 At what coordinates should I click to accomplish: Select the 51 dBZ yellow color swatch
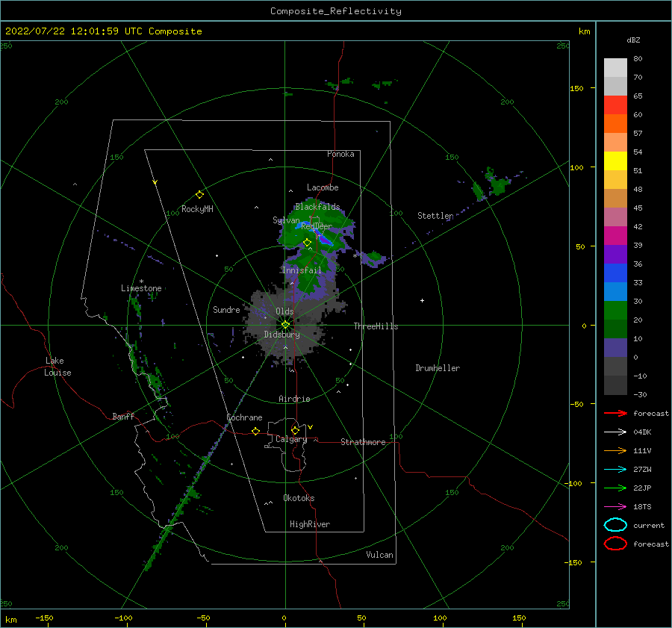click(615, 161)
